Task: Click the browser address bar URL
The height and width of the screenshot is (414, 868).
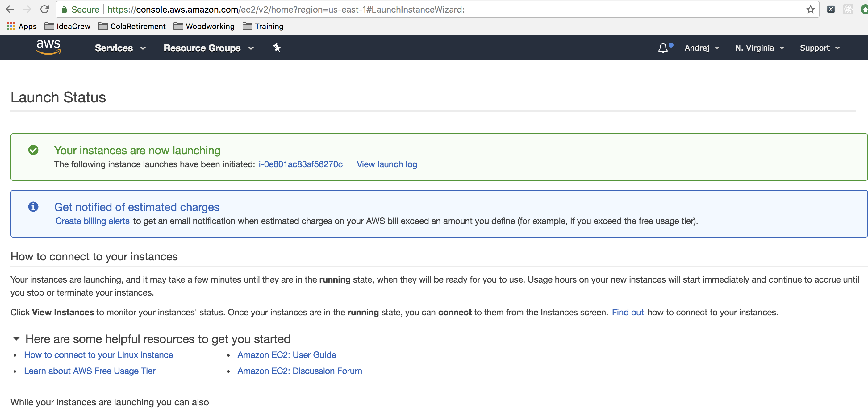Action: [x=286, y=10]
